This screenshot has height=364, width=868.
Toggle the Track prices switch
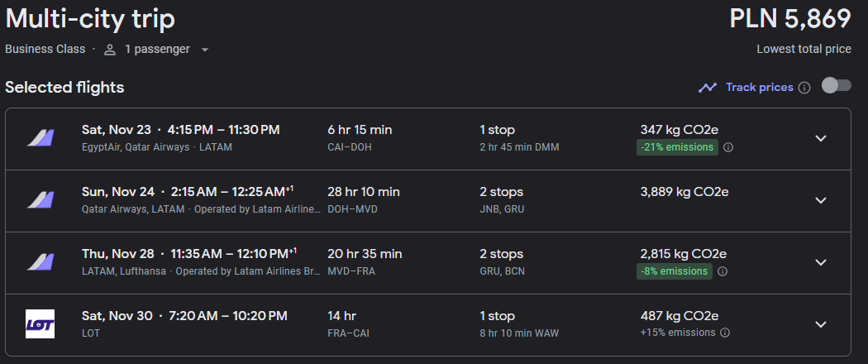836,86
